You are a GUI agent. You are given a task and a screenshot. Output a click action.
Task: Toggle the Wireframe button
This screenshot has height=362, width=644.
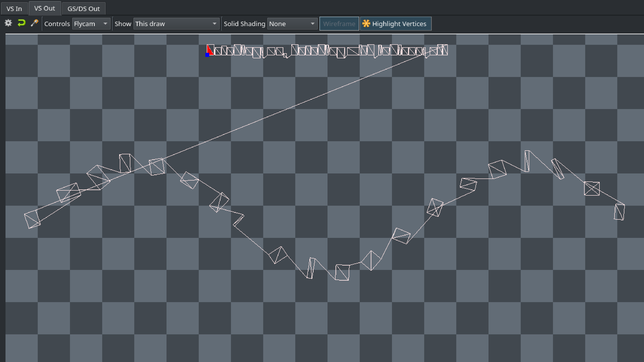[339, 24]
